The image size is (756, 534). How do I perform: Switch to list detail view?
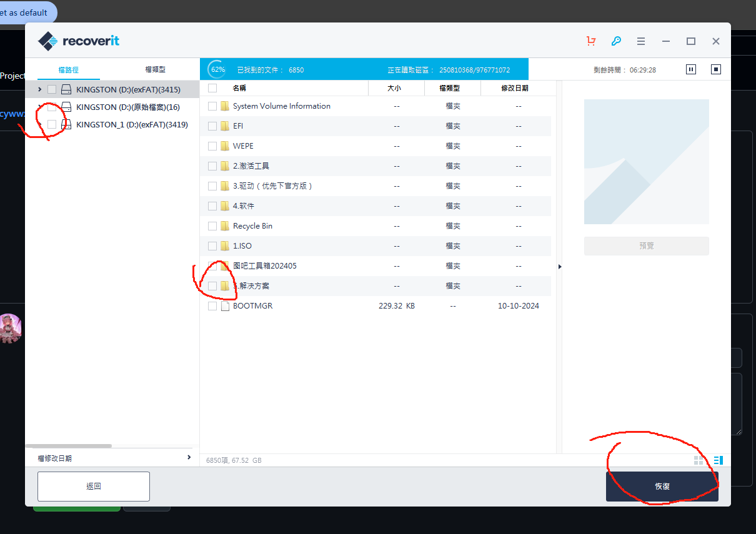click(x=718, y=460)
